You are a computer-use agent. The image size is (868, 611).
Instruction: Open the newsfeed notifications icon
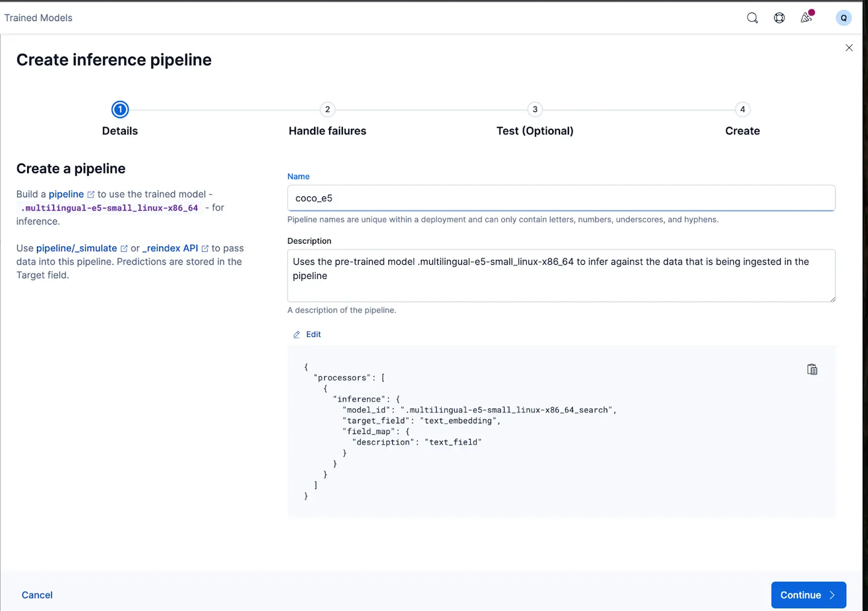806,18
